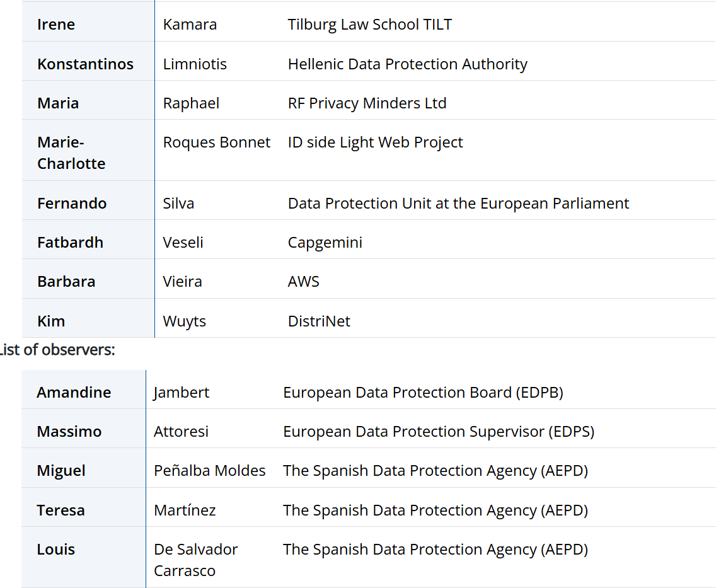Select the DistriNet organization cell
This screenshot has height=588, width=721.
pos(319,321)
